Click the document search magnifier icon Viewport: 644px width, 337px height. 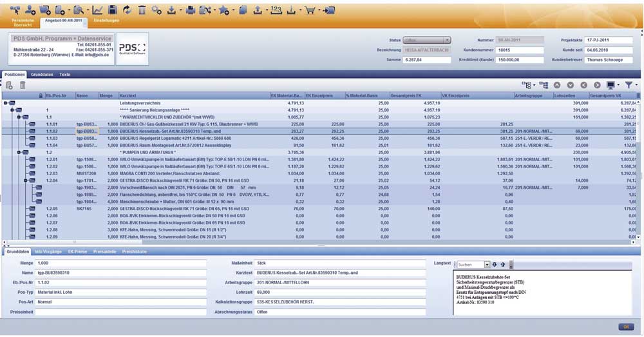pyautogui.click(x=78, y=10)
